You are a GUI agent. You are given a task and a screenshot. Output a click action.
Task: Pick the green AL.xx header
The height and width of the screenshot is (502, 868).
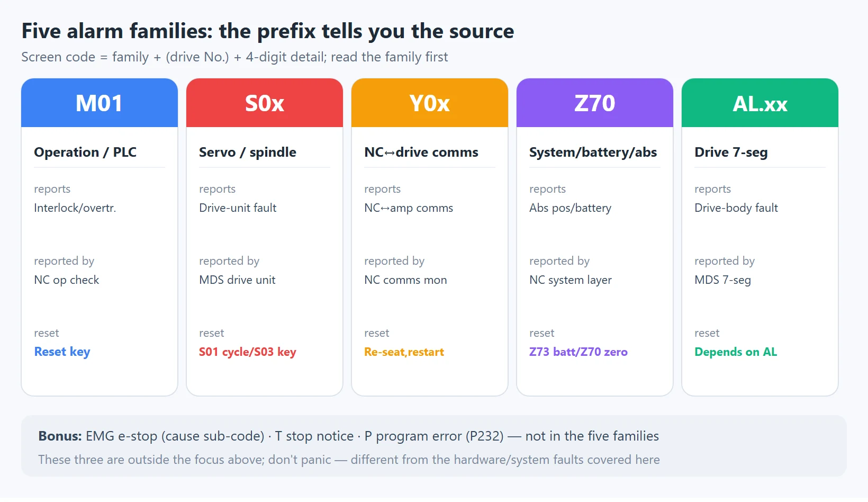[x=760, y=103]
